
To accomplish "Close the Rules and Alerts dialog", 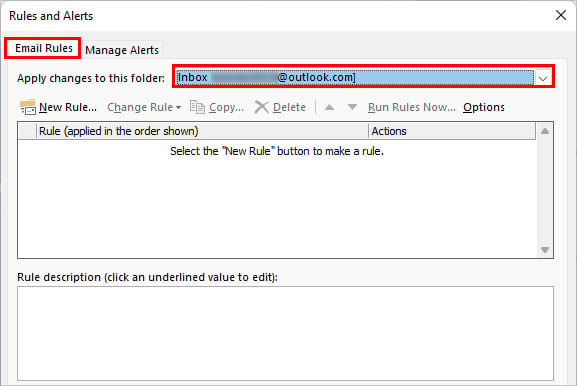I will pos(561,15).
